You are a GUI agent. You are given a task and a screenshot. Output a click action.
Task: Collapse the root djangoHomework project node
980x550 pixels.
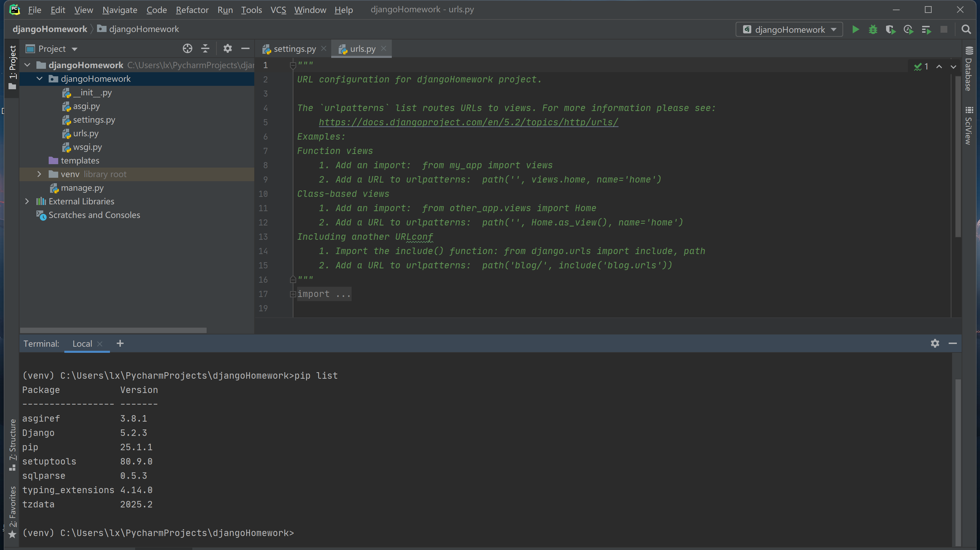click(x=27, y=65)
